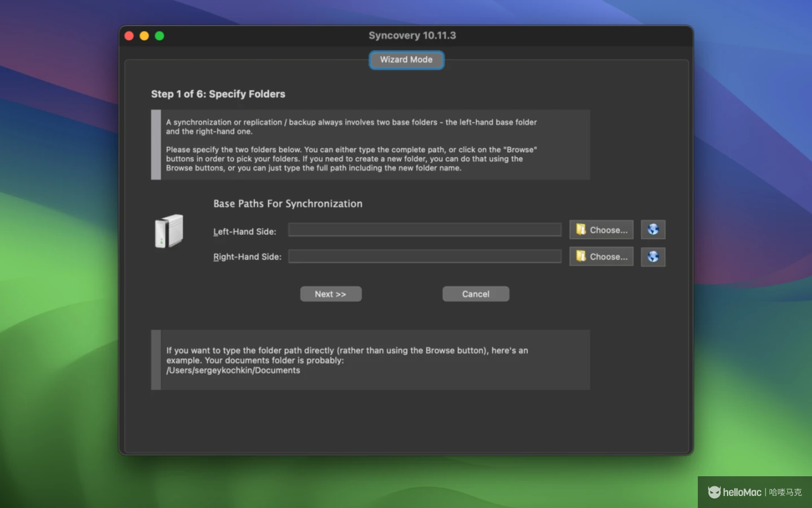Minimize the Syncovery window
Screen dimensions: 812x508
[145, 36]
